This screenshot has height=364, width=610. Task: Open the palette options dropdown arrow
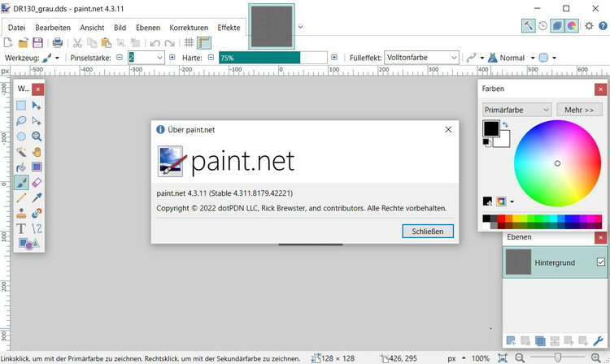point(512,201)
